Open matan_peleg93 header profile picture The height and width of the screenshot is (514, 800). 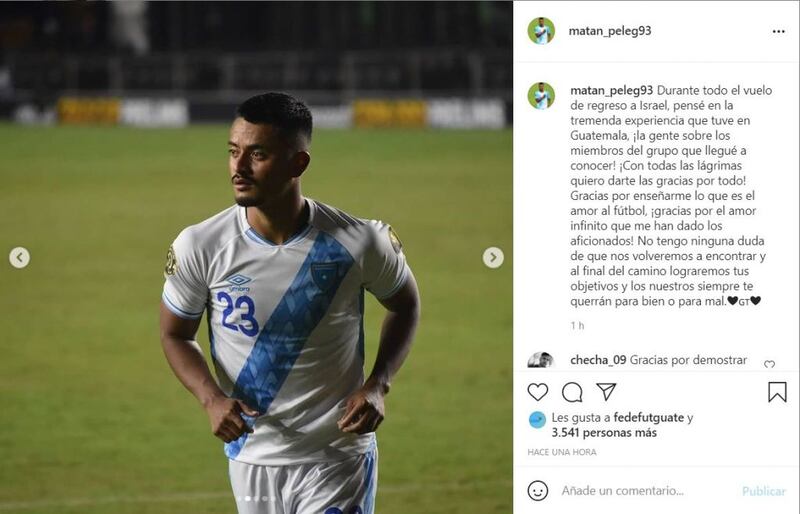point(541,31)
